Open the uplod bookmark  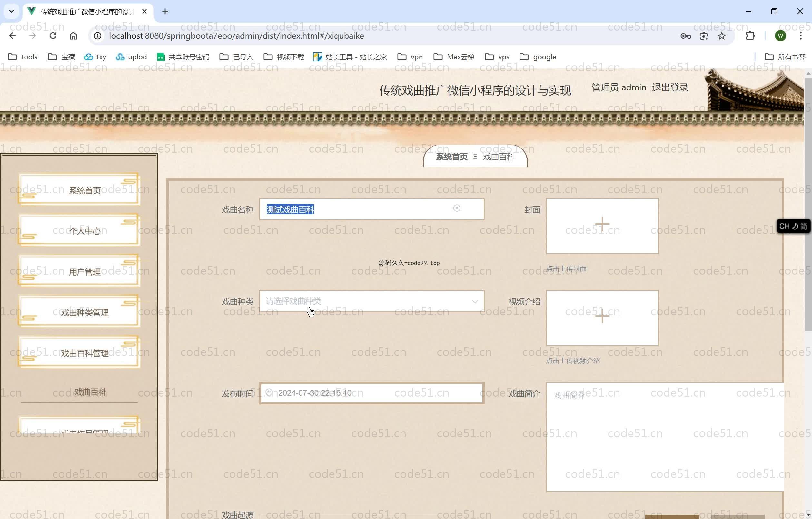click(x=131, y=57)
